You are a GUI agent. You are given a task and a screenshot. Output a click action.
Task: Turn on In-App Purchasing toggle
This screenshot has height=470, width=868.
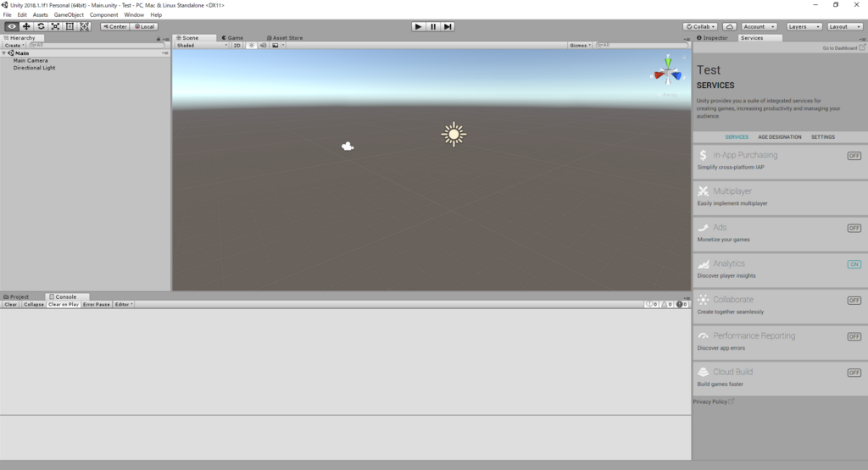pos(854,156)
